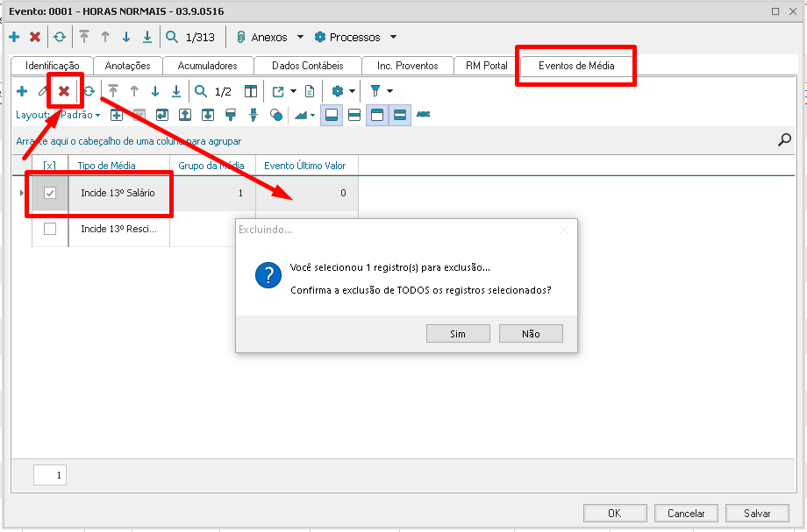807x532 pixels.
Task: Sort by Evento Último Valor header
Action: pos(307,166)
